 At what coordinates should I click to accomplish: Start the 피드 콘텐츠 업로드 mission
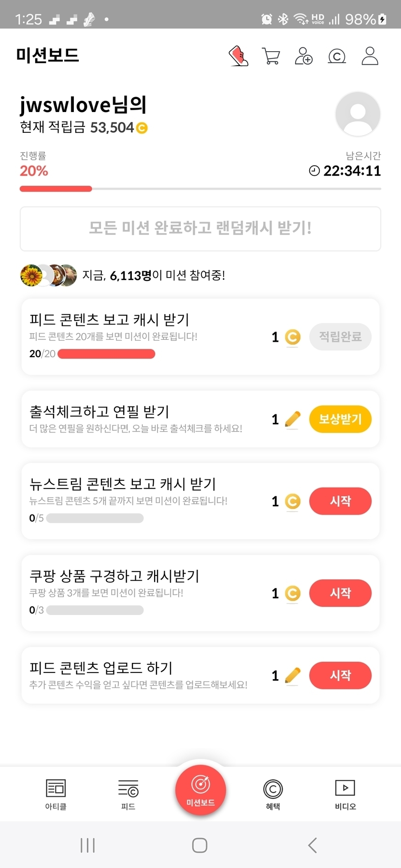(340, 675)
